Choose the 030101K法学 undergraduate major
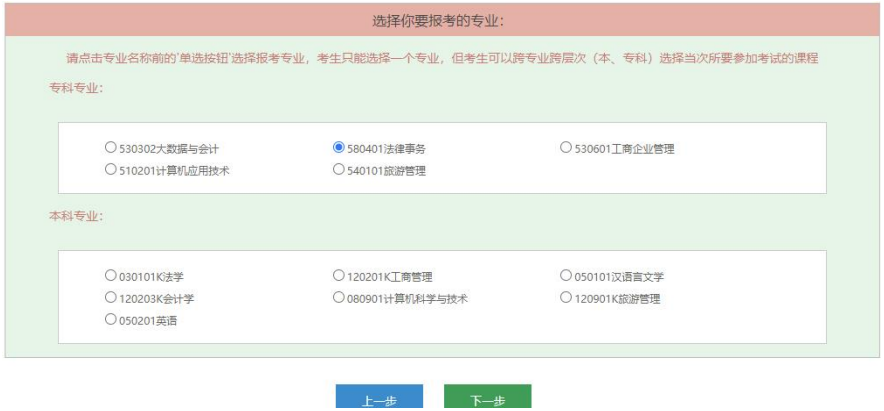Image resolution: width=884 pixels, height=411 pixels. point(111,276)
